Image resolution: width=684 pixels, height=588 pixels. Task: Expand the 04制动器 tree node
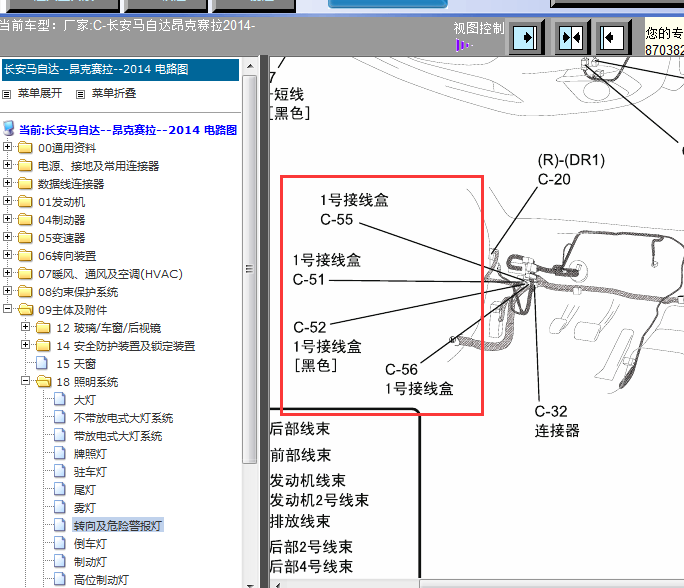[7, 219]
